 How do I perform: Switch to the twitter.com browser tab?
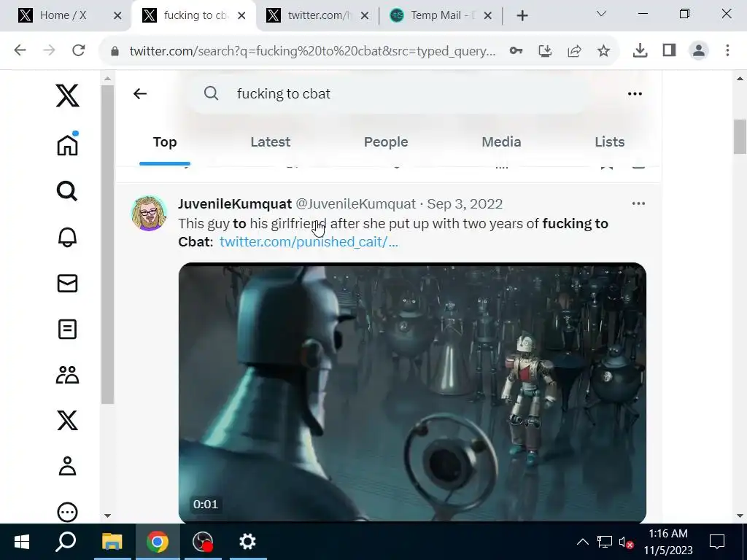[318, 15]
